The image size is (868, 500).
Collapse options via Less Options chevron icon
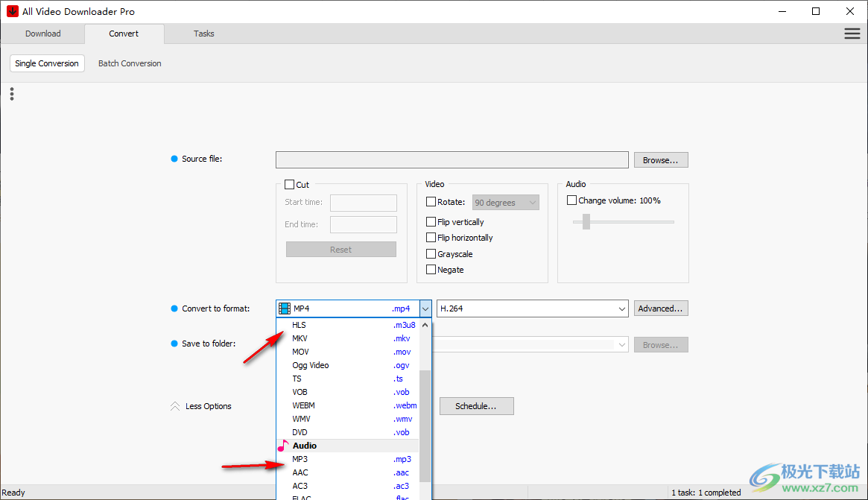click(175, 406)
